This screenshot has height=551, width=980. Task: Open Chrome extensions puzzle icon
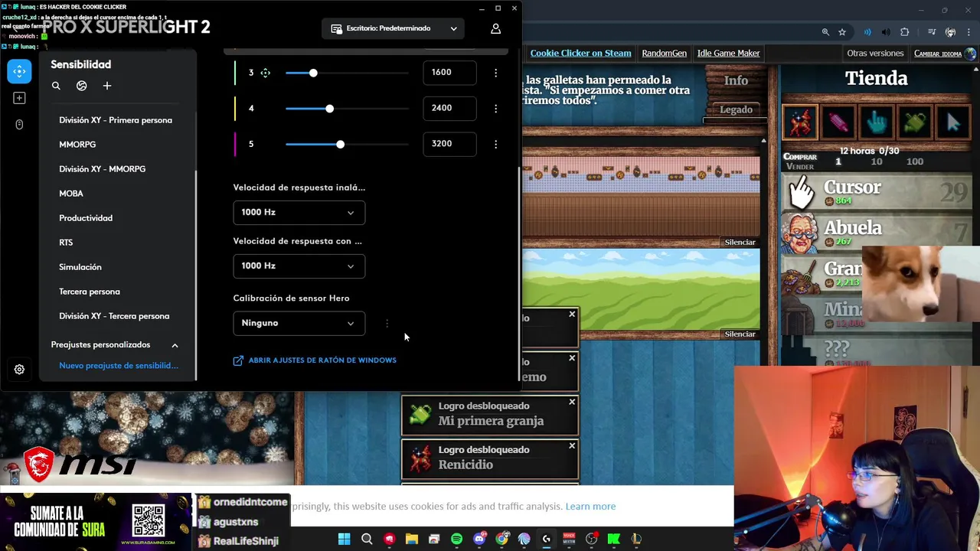(x=905, y=32)
